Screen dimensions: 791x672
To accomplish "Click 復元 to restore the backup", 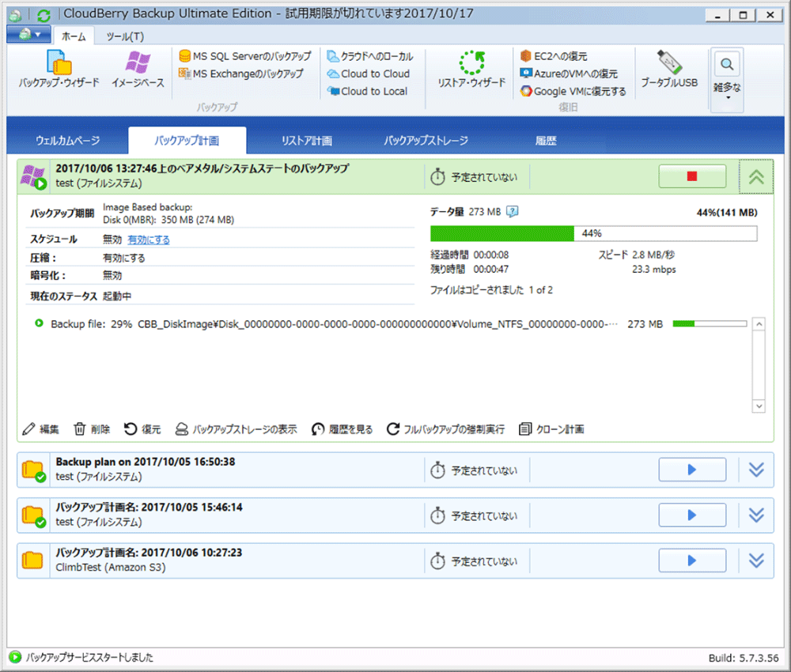I will click(142, 429).
